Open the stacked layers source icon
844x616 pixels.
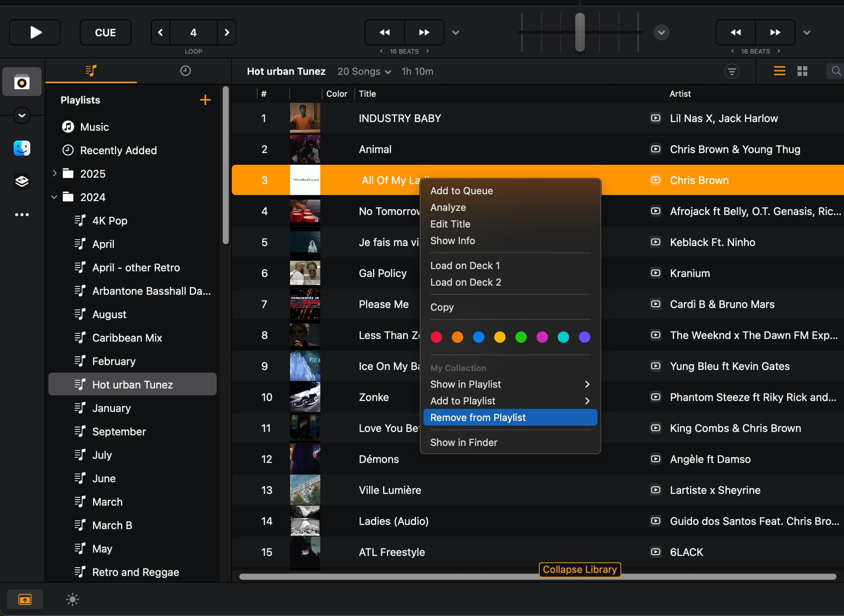(x=22, y=181)
